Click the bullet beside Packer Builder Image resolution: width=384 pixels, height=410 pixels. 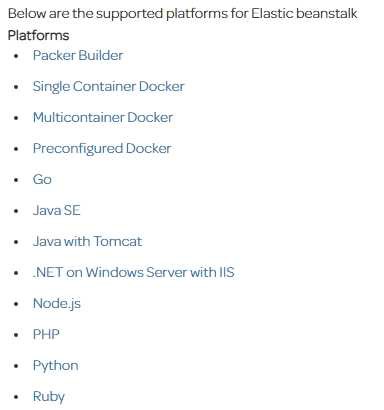coord(16,56)
